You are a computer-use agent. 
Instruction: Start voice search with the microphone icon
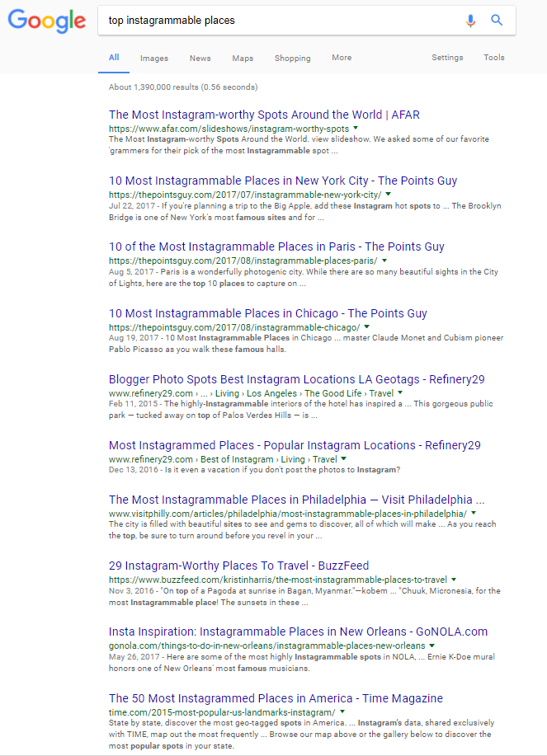coord(470,21)
